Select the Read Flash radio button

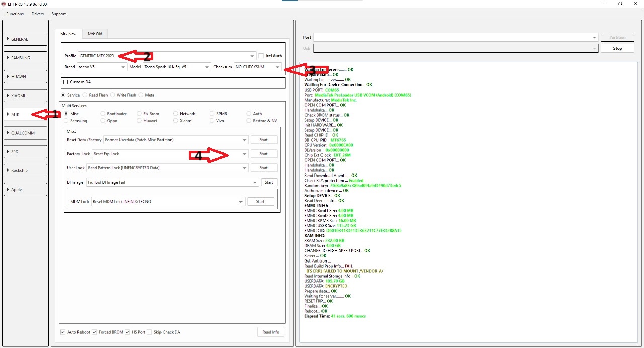click(85, 95)
